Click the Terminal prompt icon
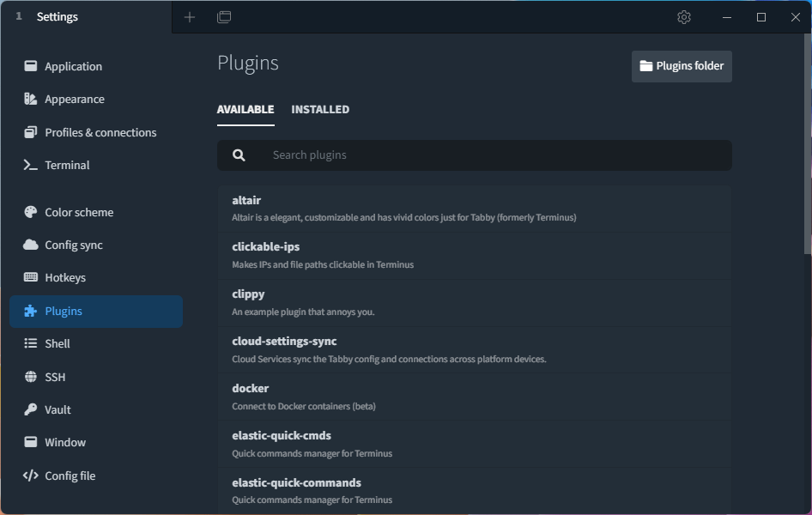This screenshot has width=812, height=515. click(31, 165)
